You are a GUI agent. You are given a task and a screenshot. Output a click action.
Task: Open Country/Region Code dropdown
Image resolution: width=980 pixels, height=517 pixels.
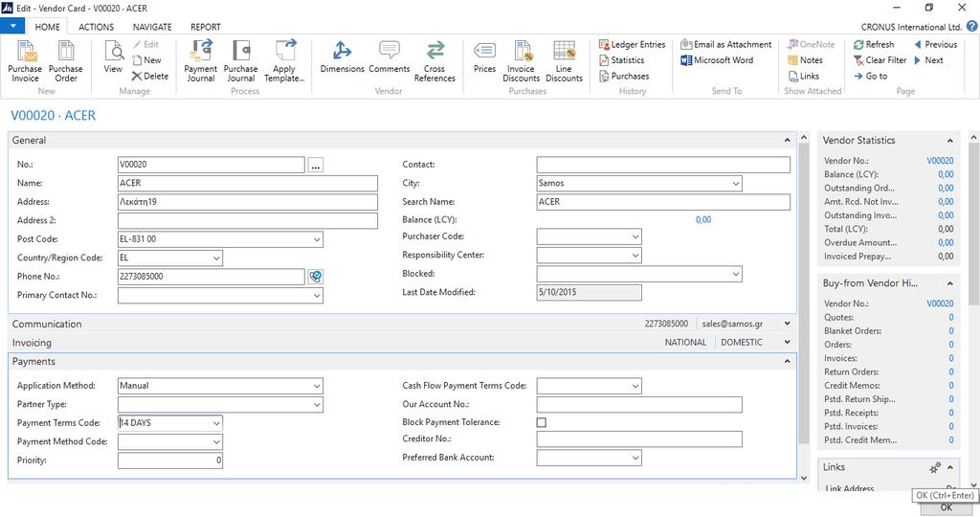pyautogui.click(x=216, y=258)
